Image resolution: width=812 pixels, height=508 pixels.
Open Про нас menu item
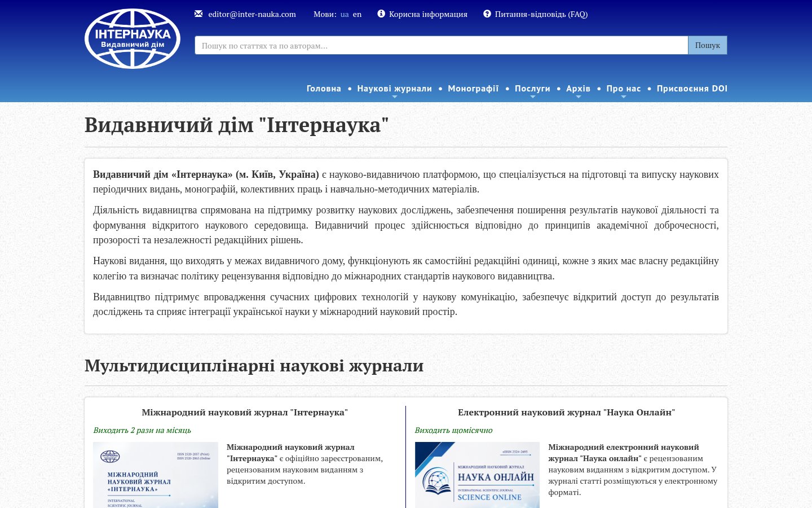pyautogui.click(x=624, y=89)
